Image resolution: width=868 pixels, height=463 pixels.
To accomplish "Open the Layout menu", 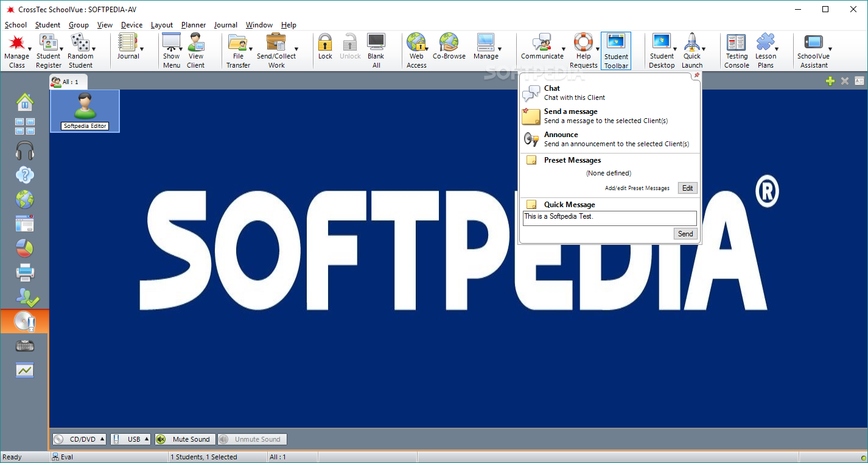I will [162, 25].
